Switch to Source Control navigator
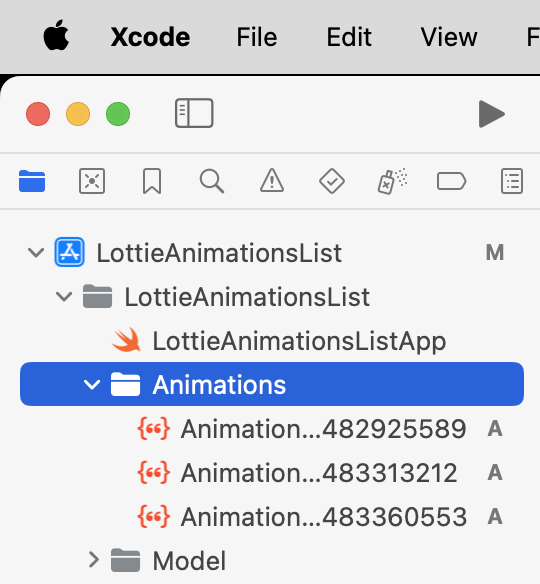The width and height of the screenshot is (540, 584). pyautogui.click(x=92, y=181)
